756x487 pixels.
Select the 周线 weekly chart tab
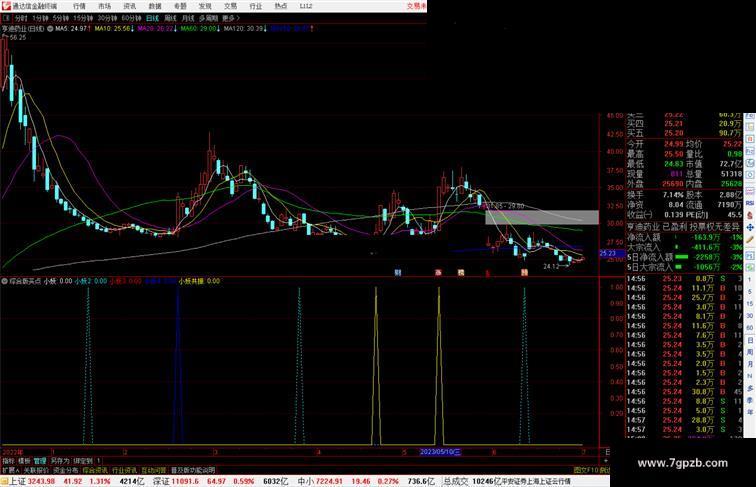(x=170, y=18)
